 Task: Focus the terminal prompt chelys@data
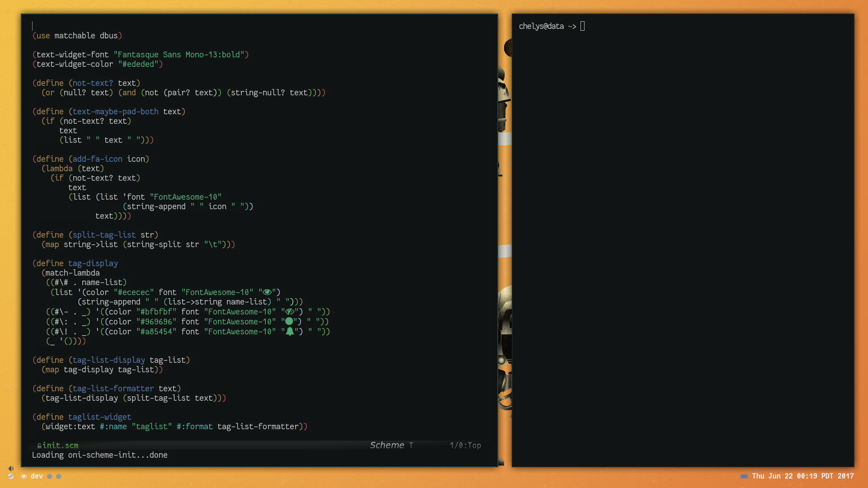pyautogui.click(x=541, y=26)
